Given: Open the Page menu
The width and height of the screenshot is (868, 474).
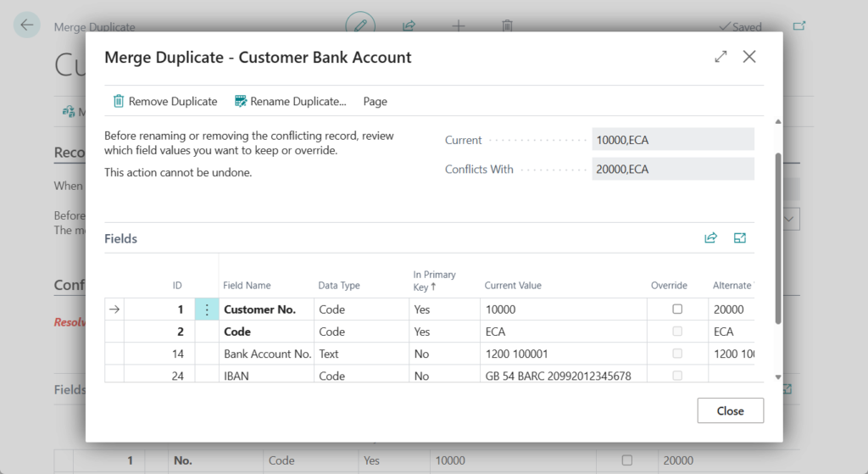Looking at the screenshot, I should pyautogui.click(x=375, y=102).
